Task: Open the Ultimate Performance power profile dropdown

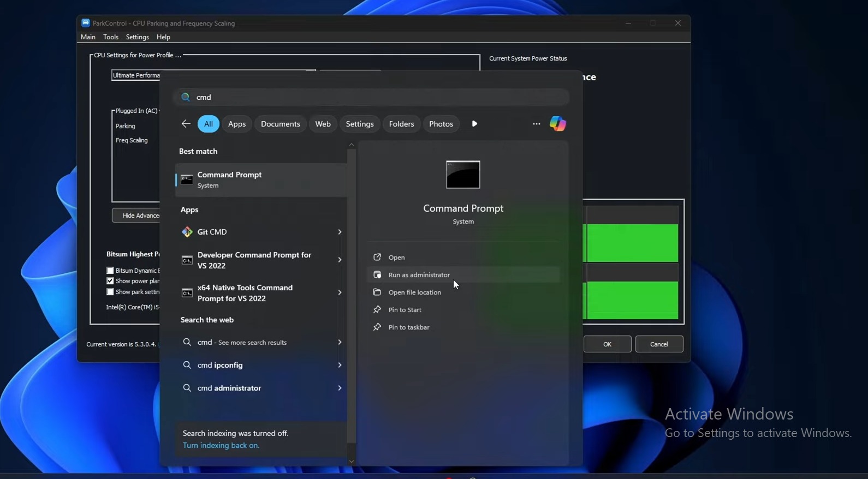Action: coord(135,75)
